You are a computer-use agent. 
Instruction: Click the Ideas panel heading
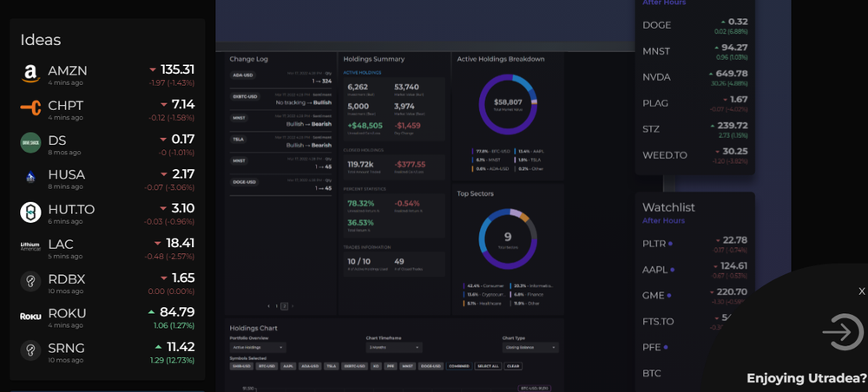pyautogui.click(x=41, y=40)
